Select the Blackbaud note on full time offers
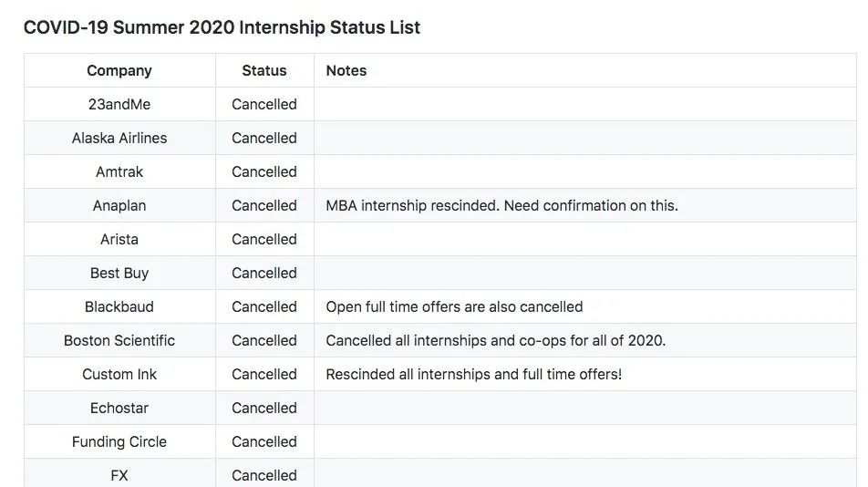Viewport: 868px width, 487px height. pos(454,306)
